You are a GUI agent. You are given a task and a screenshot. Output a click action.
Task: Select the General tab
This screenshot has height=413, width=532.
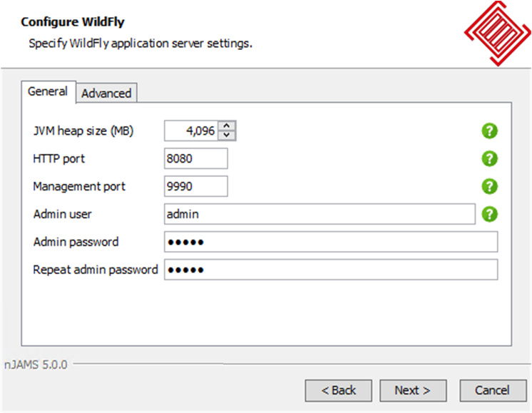point(48,91)
